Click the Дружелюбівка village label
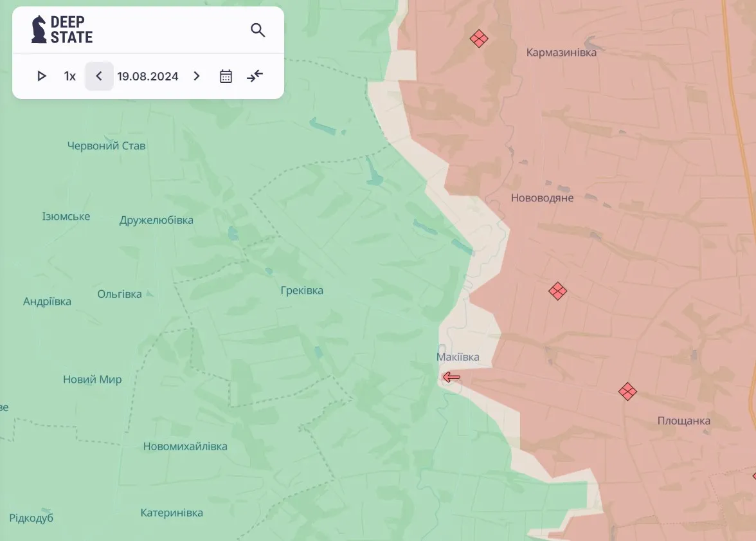The width and height of the screenshot is (756, 541). (156, 221)
